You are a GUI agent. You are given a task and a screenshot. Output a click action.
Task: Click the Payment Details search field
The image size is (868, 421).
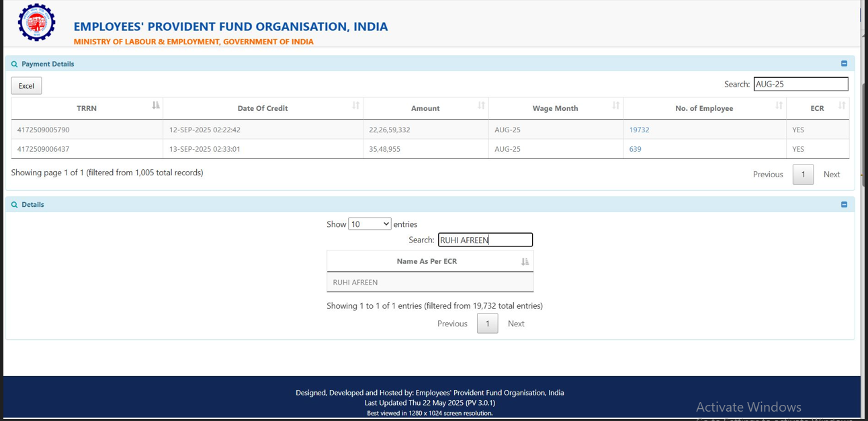[800, 84]
